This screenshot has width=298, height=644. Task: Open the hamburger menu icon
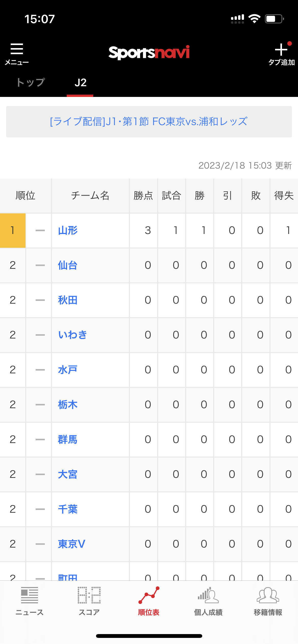[17, 49]
